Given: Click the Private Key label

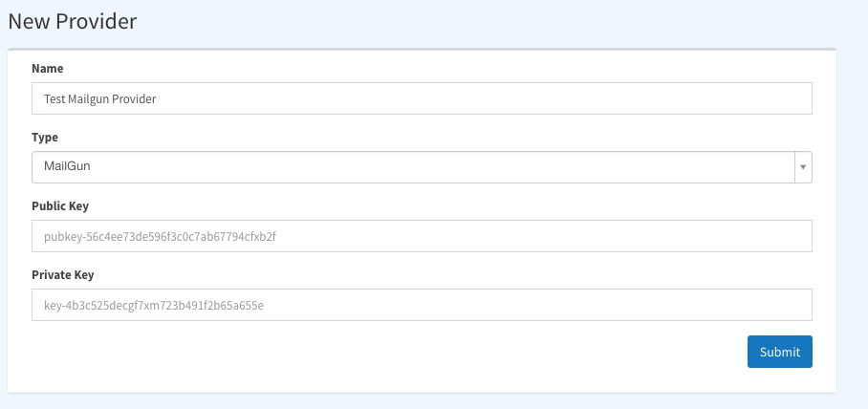Looking at the screenshot, I should coord(62,274).
